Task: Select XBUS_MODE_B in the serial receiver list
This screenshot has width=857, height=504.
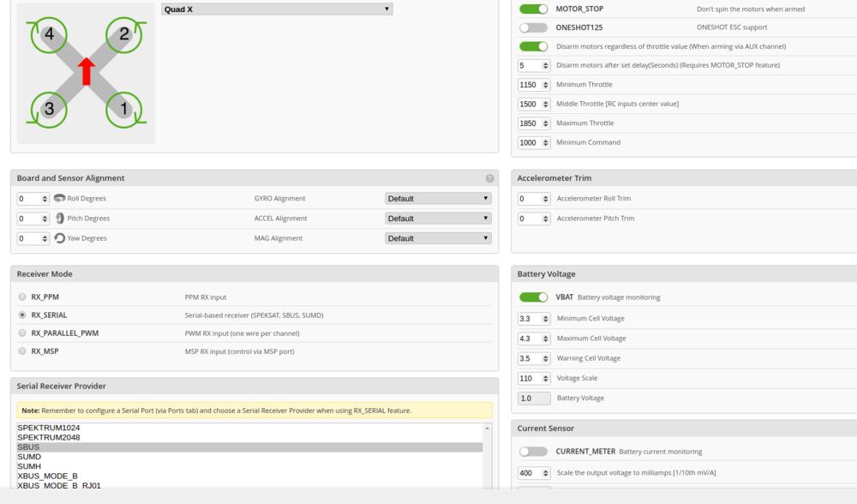Action: (x=249, y=476)
